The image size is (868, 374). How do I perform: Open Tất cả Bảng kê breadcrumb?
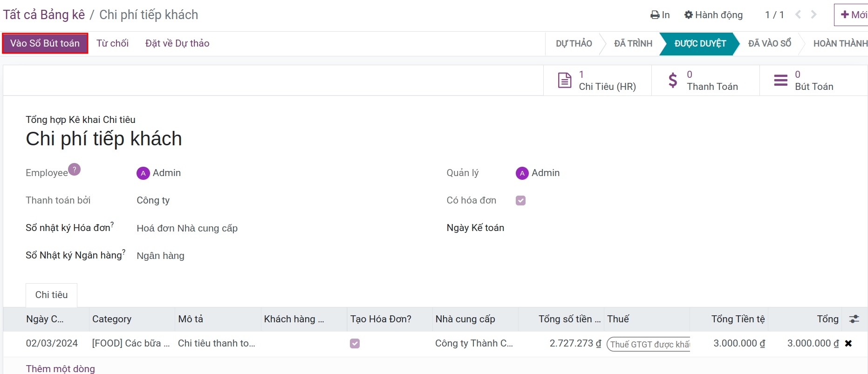(44, 15)
